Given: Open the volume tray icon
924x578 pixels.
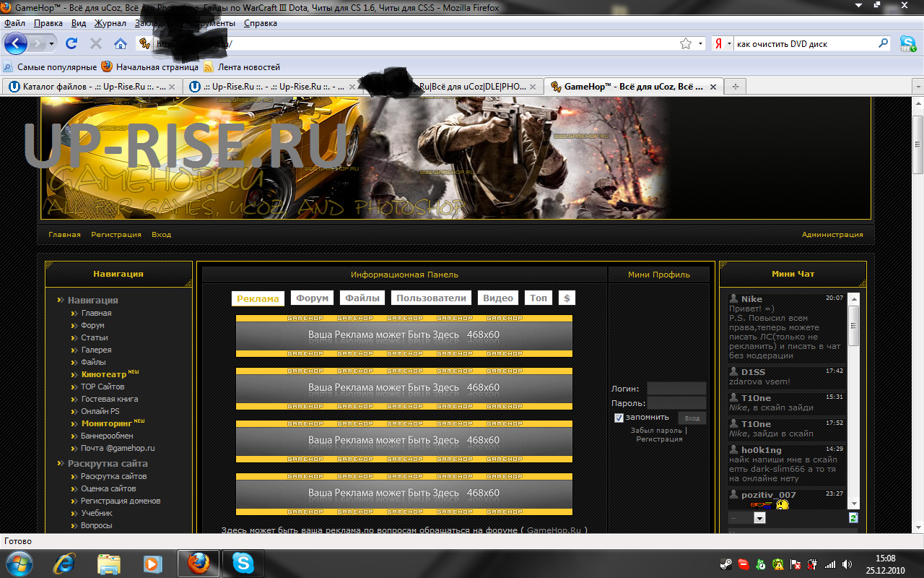Looking at the screenshot, I should [846, 564].
